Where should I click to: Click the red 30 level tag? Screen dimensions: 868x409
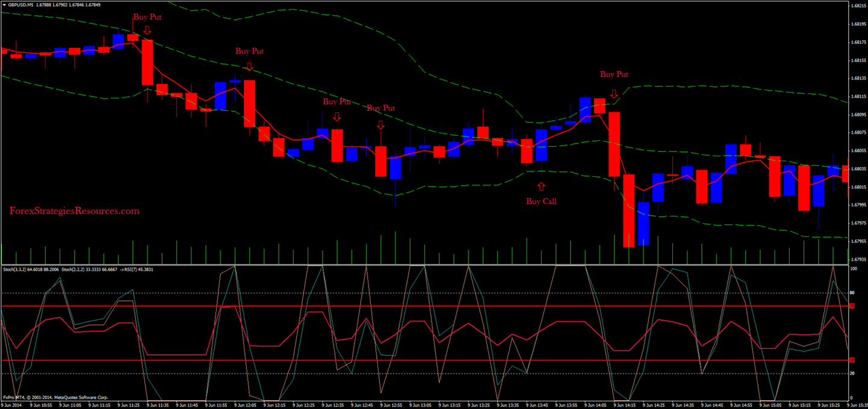pyautogui.click(x=852, y=360)
